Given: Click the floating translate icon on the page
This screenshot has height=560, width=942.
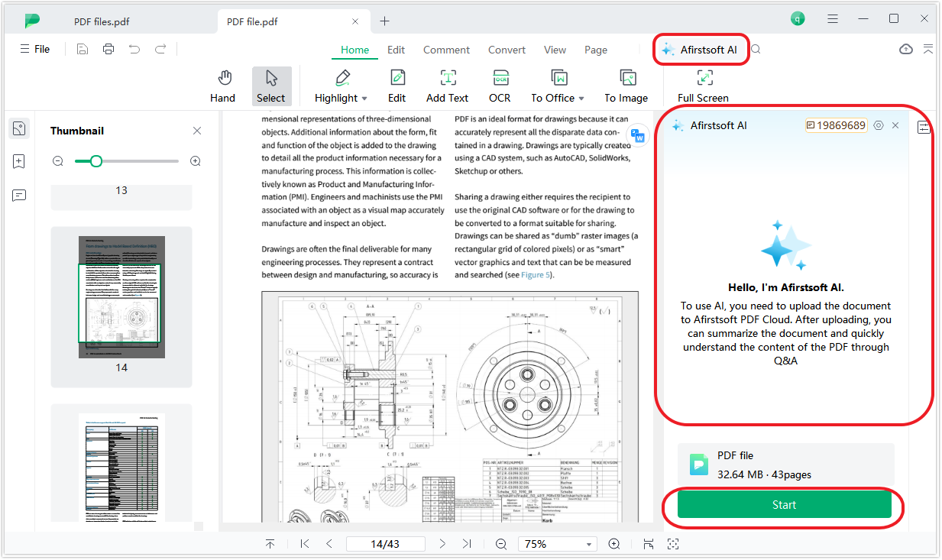Looking at the screenshot, I should pyautogui.click(x=637, y=136).
